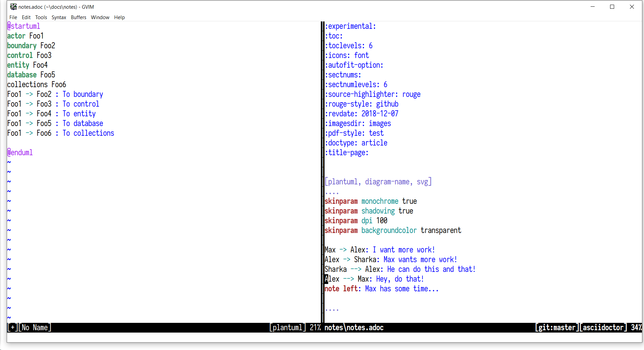Open the Edit menu
This screenshot has height=350, width=644.
point(26,17)
